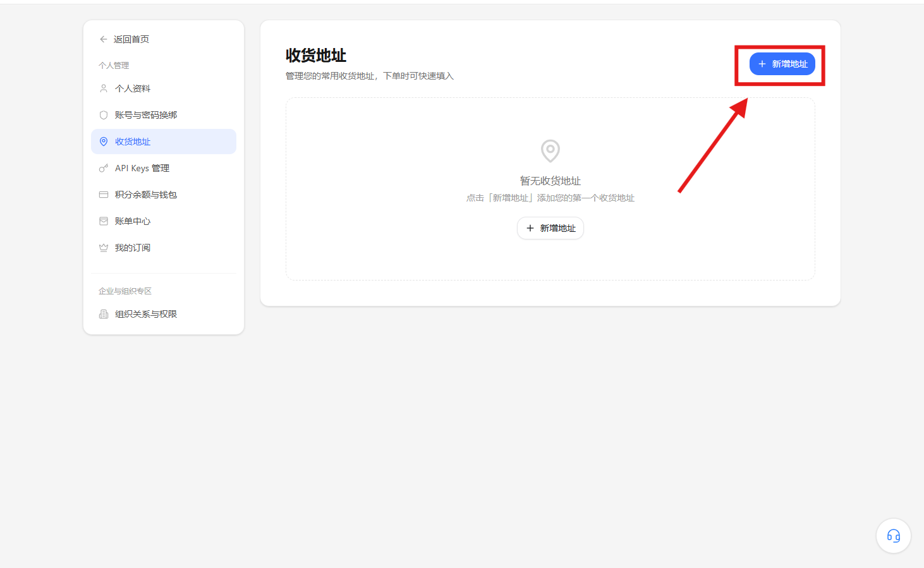
Task: Open the headset customer support icon
Action: click(x=894, y=536)
